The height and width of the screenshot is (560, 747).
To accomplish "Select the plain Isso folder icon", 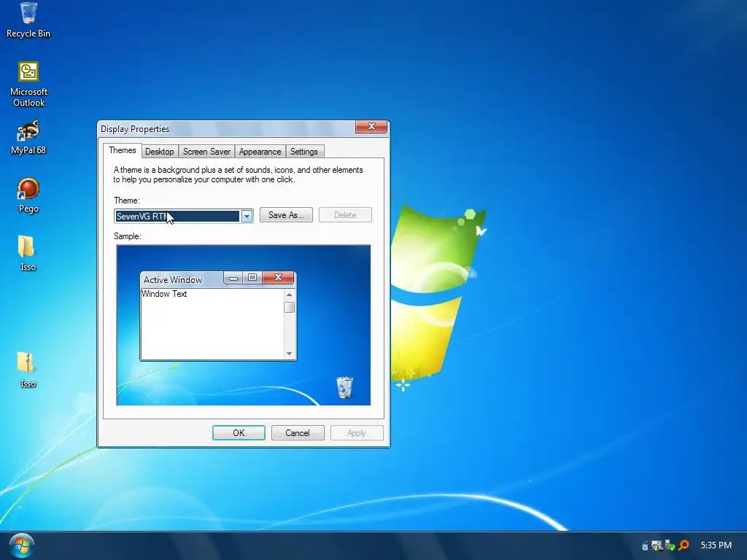I will pos(28,253).
